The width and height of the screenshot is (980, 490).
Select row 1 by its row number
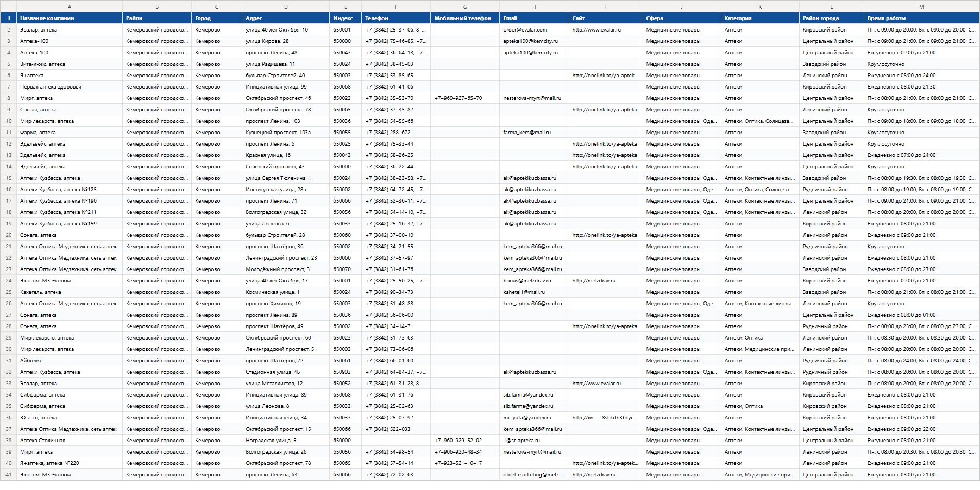point(9,18)
